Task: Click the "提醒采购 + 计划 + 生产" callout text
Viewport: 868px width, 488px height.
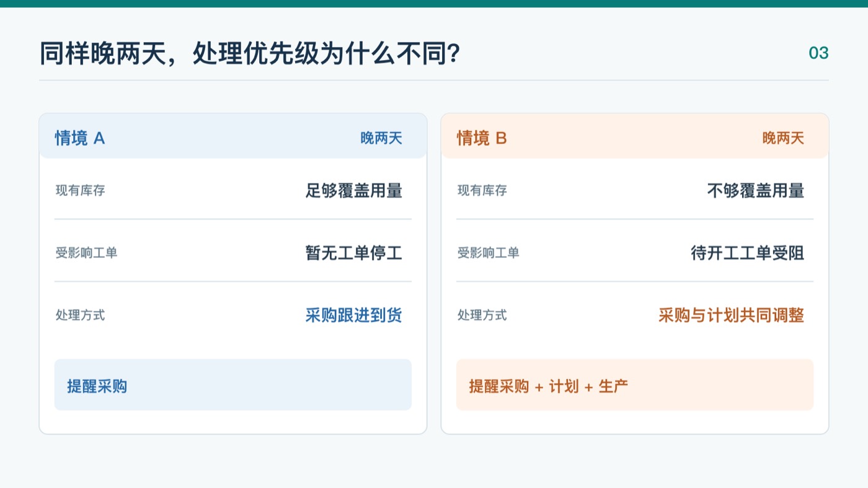Action: (549, 386)
